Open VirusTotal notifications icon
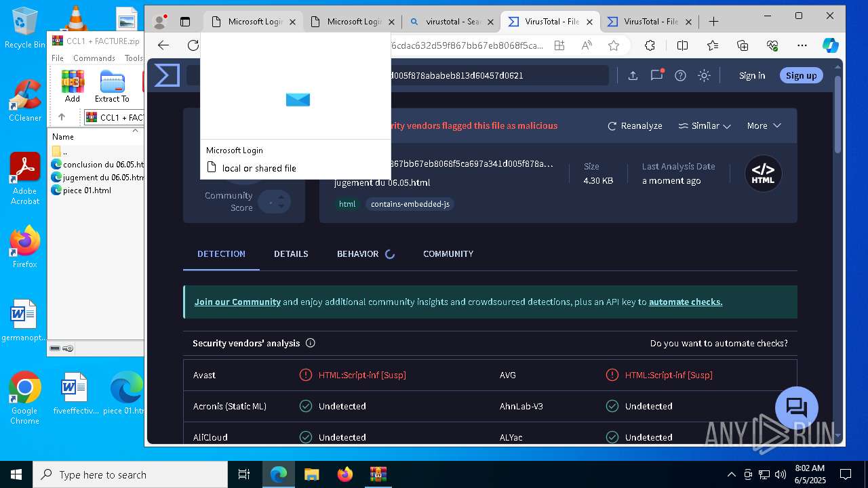This screenshot has width=868, height=488. [x=656, y=75]
